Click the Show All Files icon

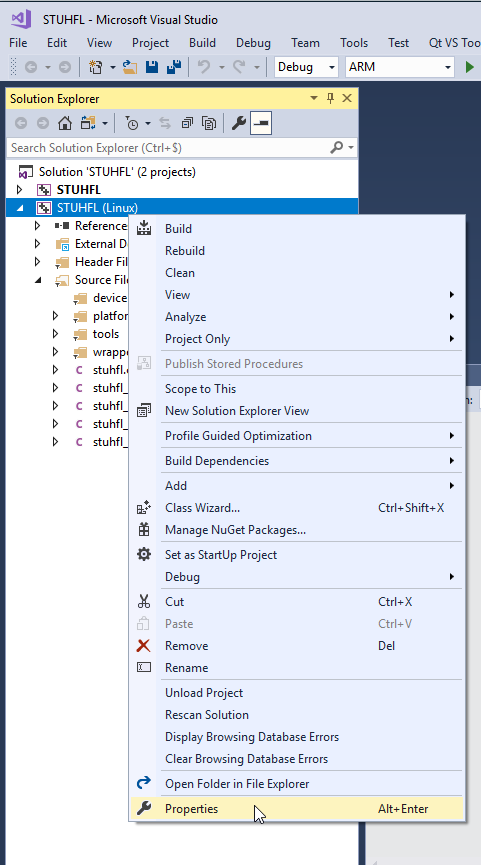pyautogui.click(x=209, y=123)
